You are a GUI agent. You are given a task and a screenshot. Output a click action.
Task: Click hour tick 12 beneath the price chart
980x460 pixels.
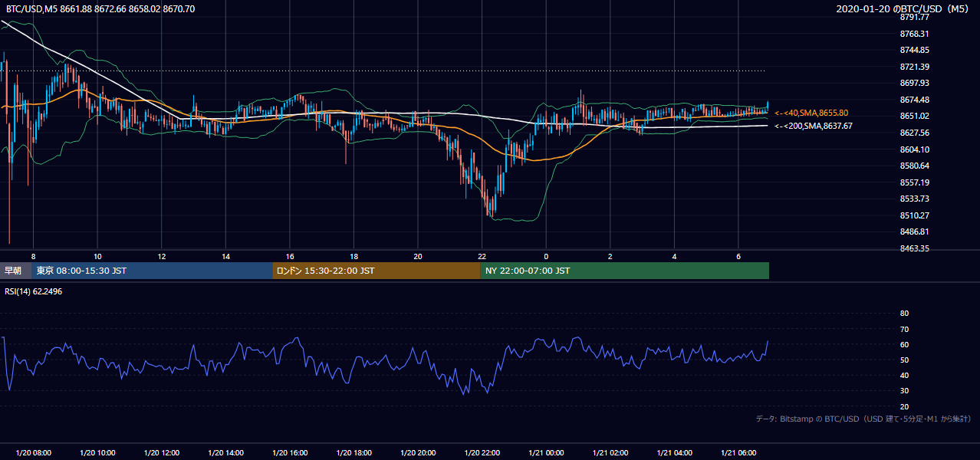162,255
